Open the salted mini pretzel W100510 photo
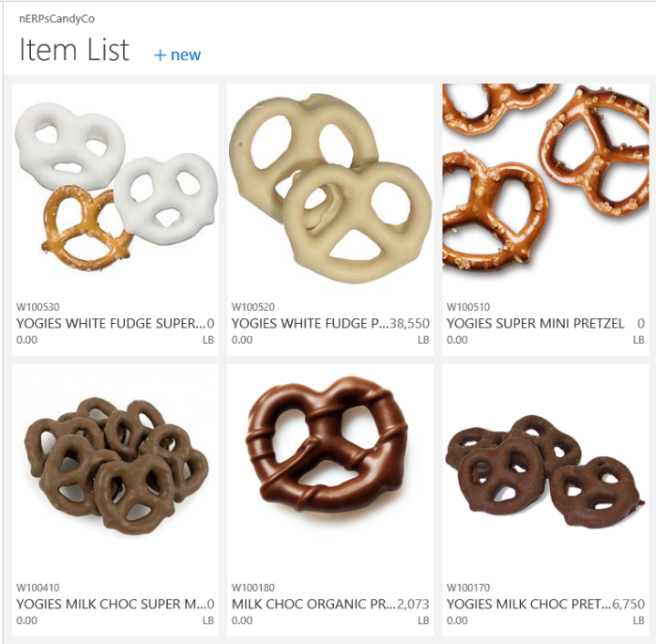This screenshot has width=656, height=644. 545,189
